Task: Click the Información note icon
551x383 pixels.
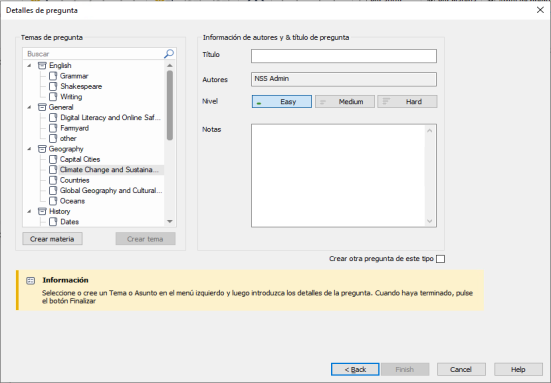Action: coord(31,280)
